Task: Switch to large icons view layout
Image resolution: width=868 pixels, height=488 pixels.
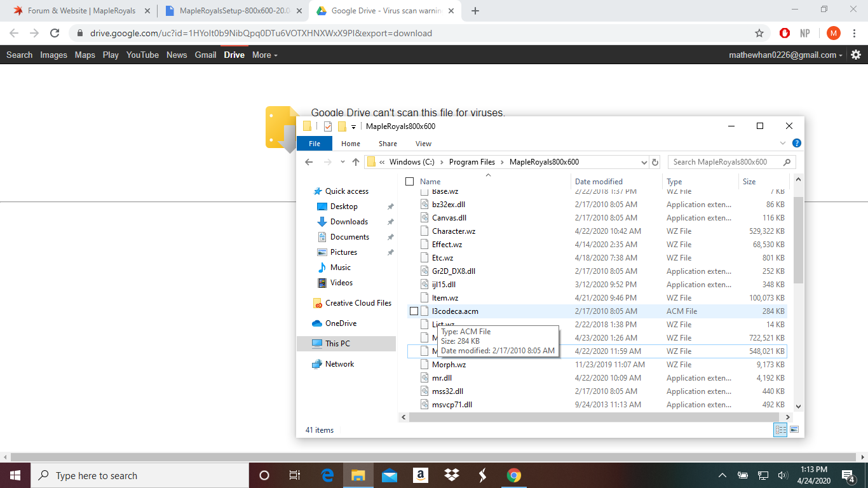Action: 794,430
